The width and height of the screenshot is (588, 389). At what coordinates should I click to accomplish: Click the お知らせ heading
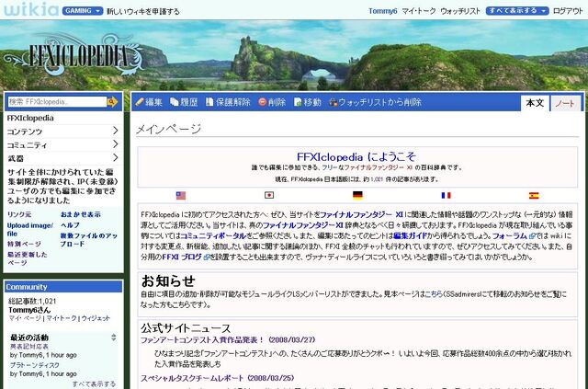tap(168, 280)
